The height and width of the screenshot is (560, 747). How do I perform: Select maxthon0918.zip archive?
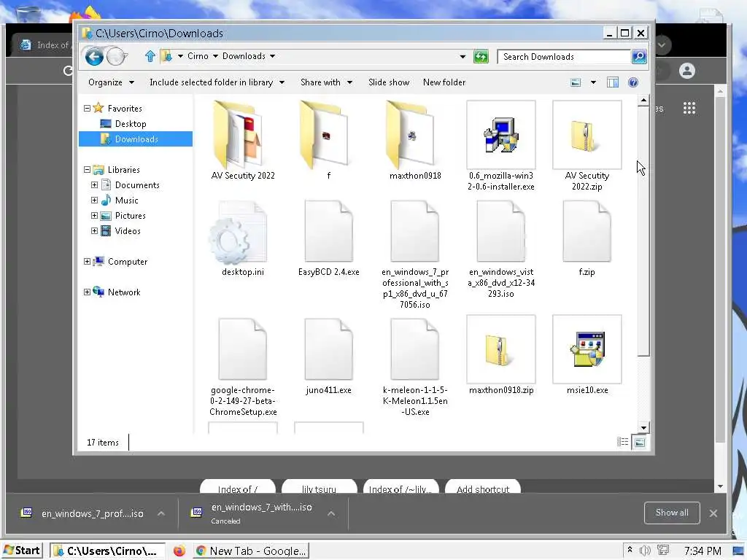(x=500, y=355)
